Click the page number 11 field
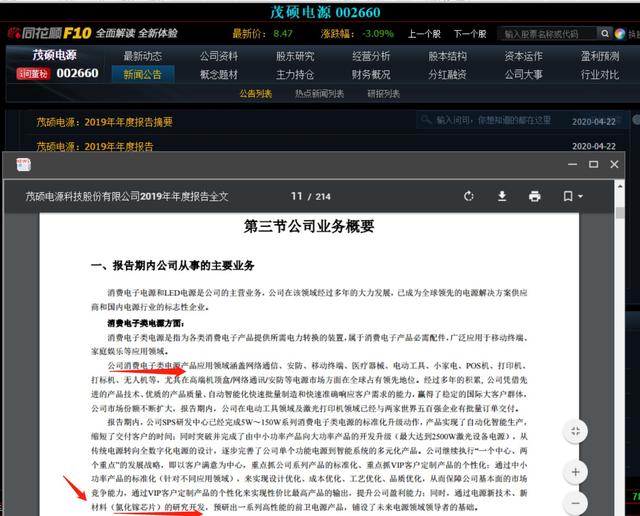This screenshot has width=640, height=516. 297,196
